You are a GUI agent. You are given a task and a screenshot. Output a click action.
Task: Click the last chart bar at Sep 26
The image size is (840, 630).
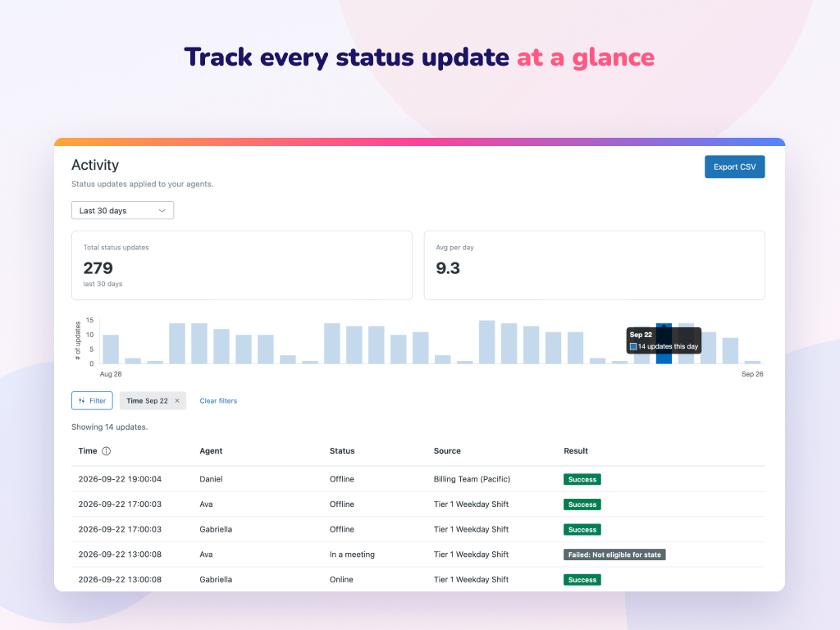753,362
